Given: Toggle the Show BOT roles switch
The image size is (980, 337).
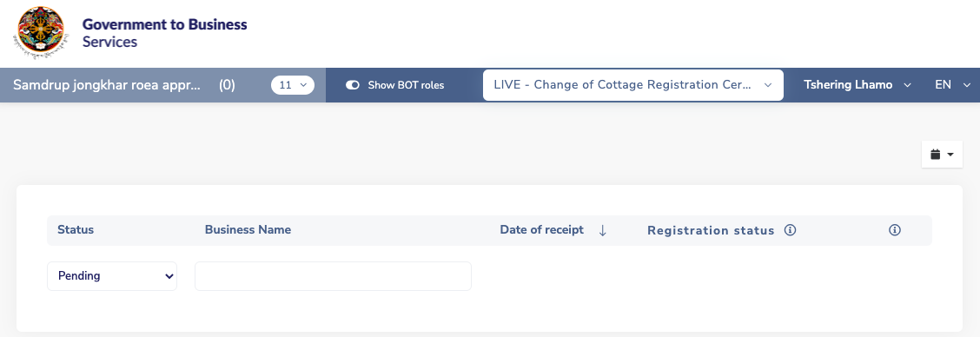Looking at the screenshot, I should pos(353,85).
